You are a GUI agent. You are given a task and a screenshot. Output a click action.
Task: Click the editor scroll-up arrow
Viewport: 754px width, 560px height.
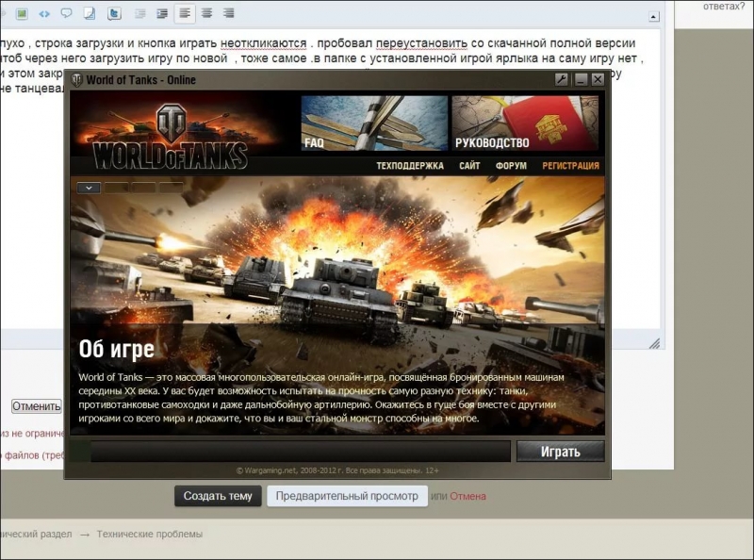pos(653,17)
